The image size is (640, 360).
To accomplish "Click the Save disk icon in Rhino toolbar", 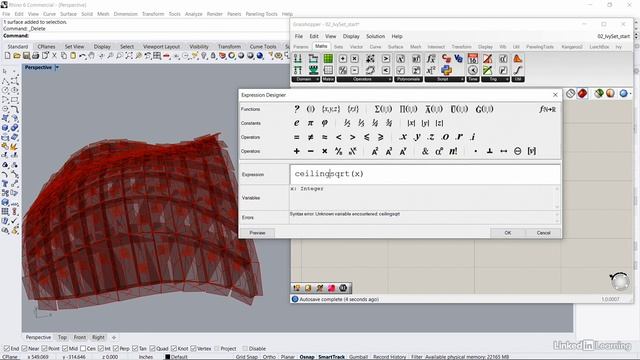I will [26, 56].
